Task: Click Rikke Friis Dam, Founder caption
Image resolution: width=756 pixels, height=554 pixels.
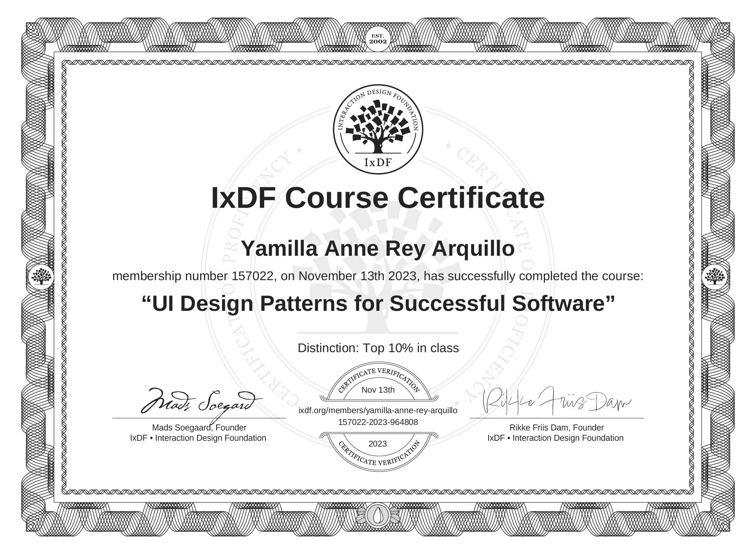Action: (x=556, y=428)
